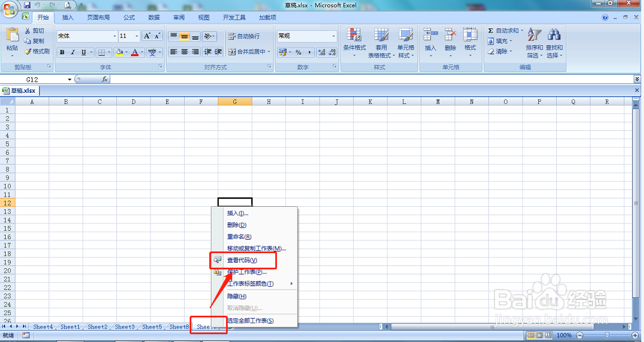Decrease font size with small A icon

pyautogui.click(x=157, y=36)
